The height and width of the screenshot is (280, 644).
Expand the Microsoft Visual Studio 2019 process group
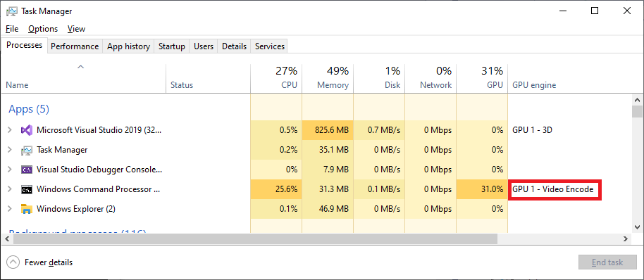pyautogui.click(x=10, y=130)
